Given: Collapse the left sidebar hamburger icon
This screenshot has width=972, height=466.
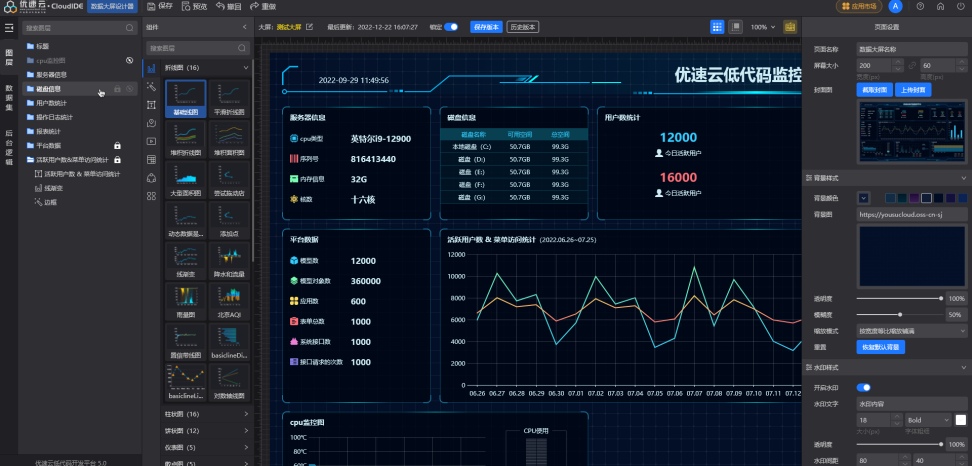Looking at the screenshot, I should coord(9,28).
